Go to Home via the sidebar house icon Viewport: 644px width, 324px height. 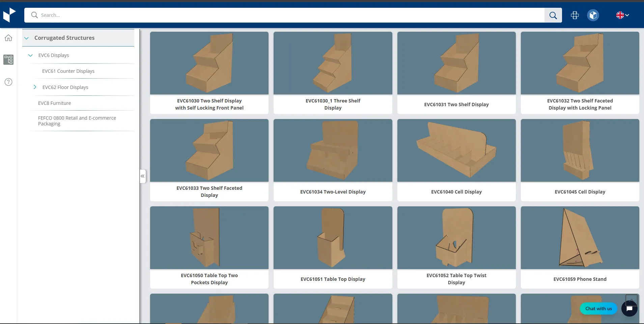click(8, 38)
